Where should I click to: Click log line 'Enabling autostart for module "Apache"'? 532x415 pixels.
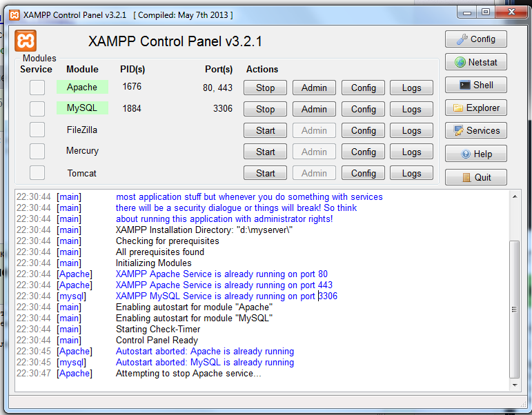[x=194, y=307]
